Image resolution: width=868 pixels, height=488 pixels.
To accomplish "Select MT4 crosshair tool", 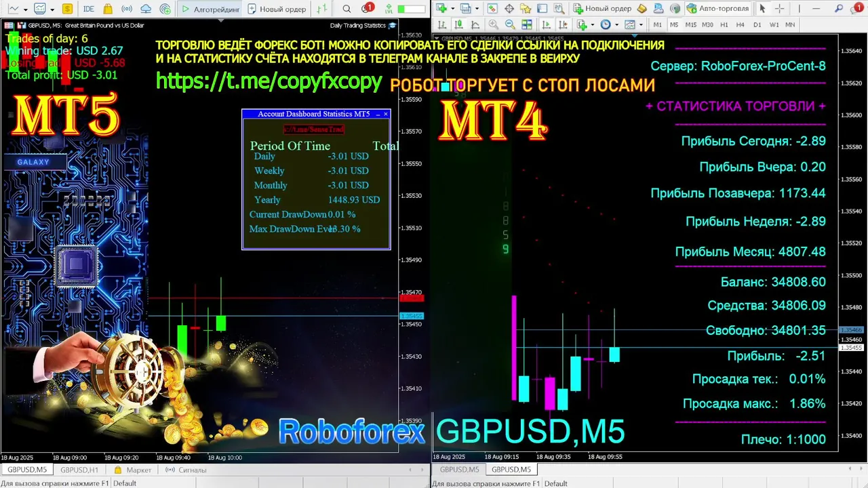I will tap(779, 9).
